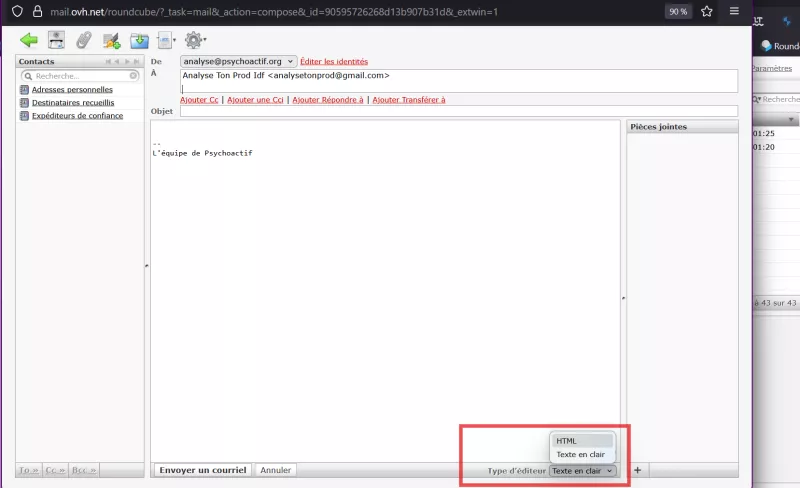800x488 pixels.
Task: Open the De sender identity dropdown
Action: coord(238,61)
